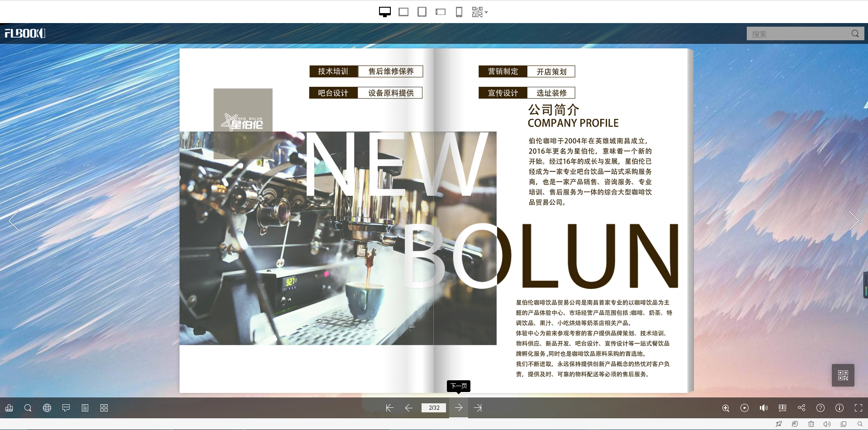Open the floating QR code button
The height and width of the screenshot is (430, 868).
coord(843,375)
